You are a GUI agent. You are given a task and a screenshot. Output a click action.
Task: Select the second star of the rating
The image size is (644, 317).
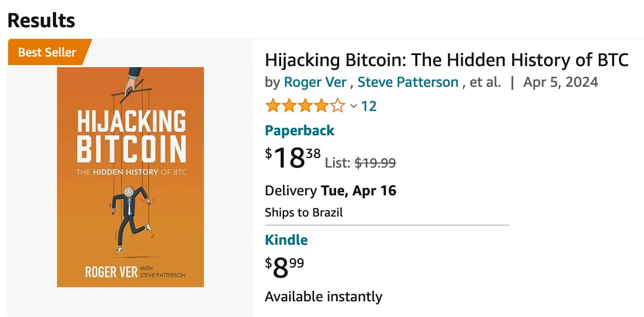tap(288, 105)
